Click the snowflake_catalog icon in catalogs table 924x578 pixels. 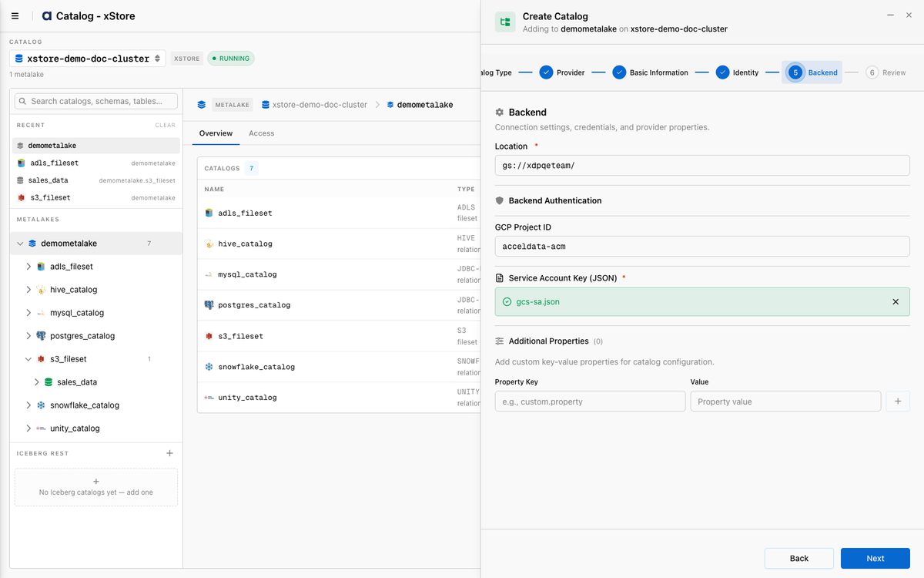coord(209,367)
